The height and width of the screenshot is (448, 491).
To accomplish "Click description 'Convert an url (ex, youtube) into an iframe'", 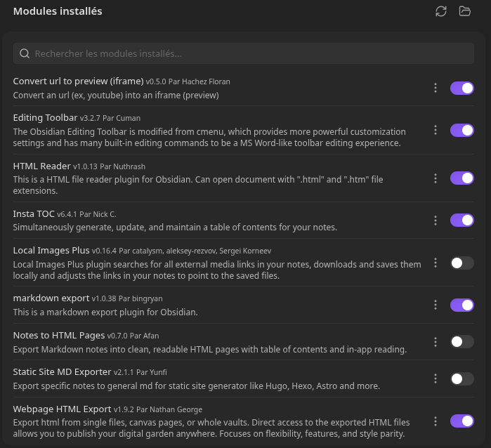I will (x=116, y=95).
